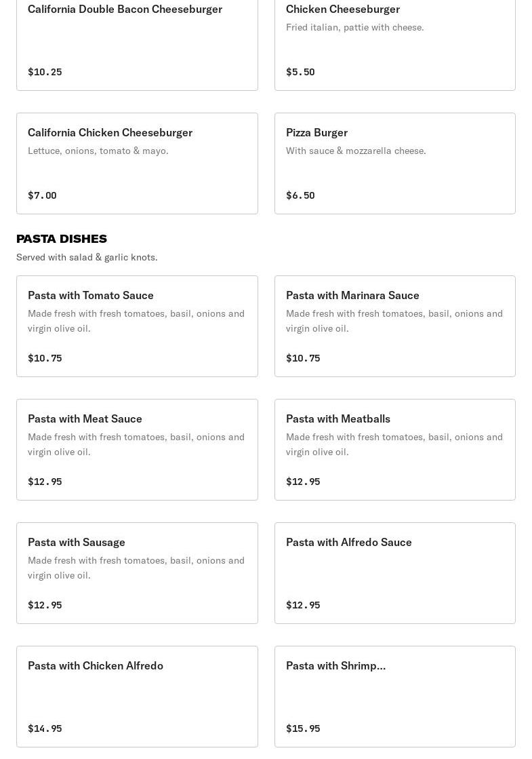Click the "Lettuce, onions, tomato & mayo" description
This screenshot has height=759, width=532.
coord(98,151)
